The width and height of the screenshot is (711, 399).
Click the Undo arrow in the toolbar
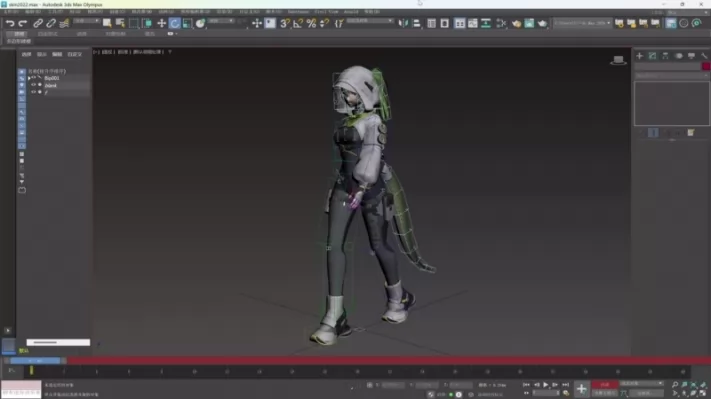click(x=10, y=23)
